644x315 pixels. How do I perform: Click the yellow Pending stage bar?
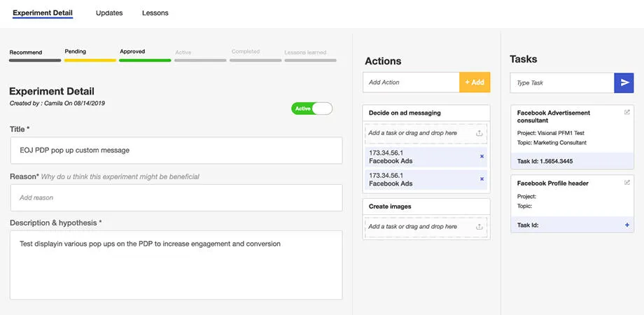tap(90, 60)
